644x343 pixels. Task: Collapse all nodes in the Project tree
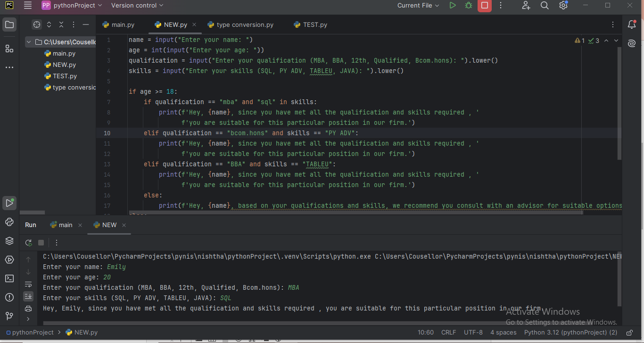click(x=61, y=24)
